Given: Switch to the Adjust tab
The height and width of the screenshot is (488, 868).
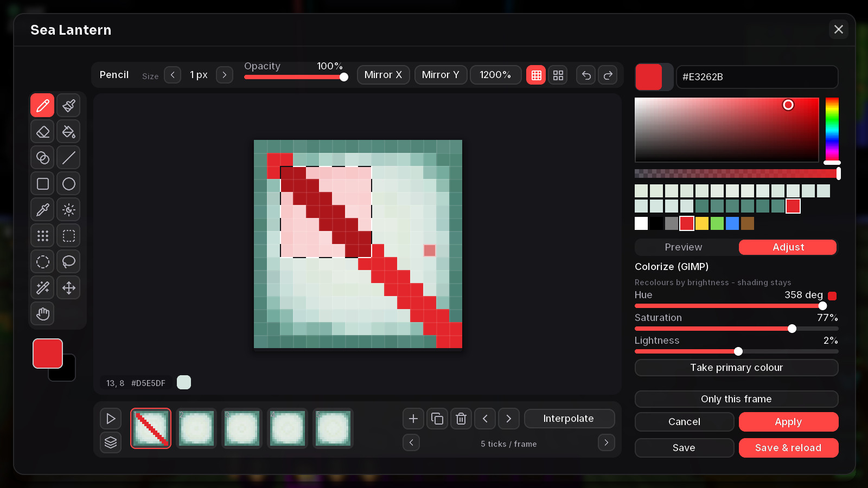Looking at the screenshot, I should pyautogui.click(x=788, y=247).
